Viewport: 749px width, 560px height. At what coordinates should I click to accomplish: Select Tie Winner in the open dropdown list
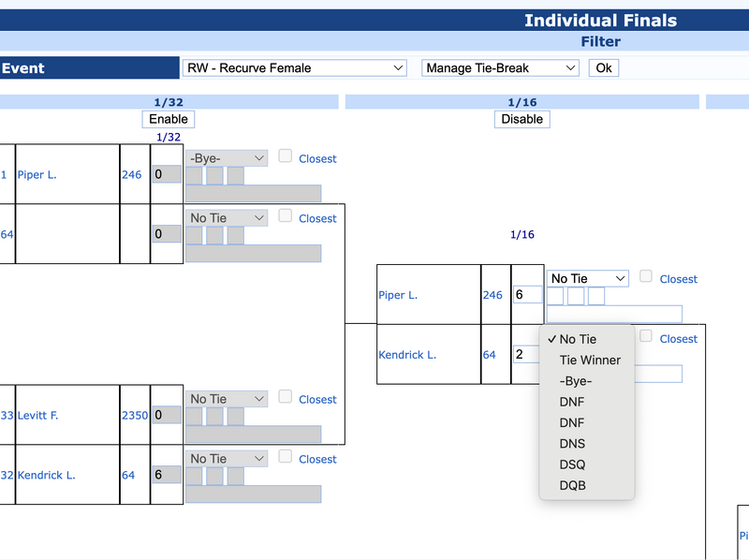587,361
